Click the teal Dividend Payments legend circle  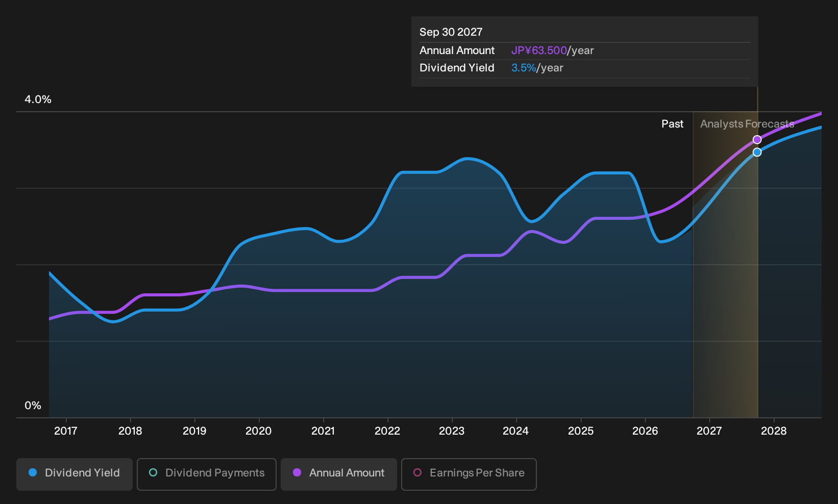[x=153, y=473]
